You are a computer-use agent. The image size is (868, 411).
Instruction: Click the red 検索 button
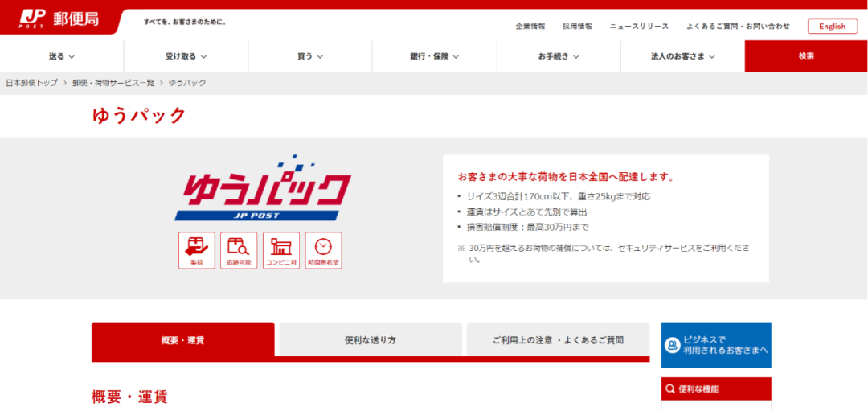click(x=806, y=56)
